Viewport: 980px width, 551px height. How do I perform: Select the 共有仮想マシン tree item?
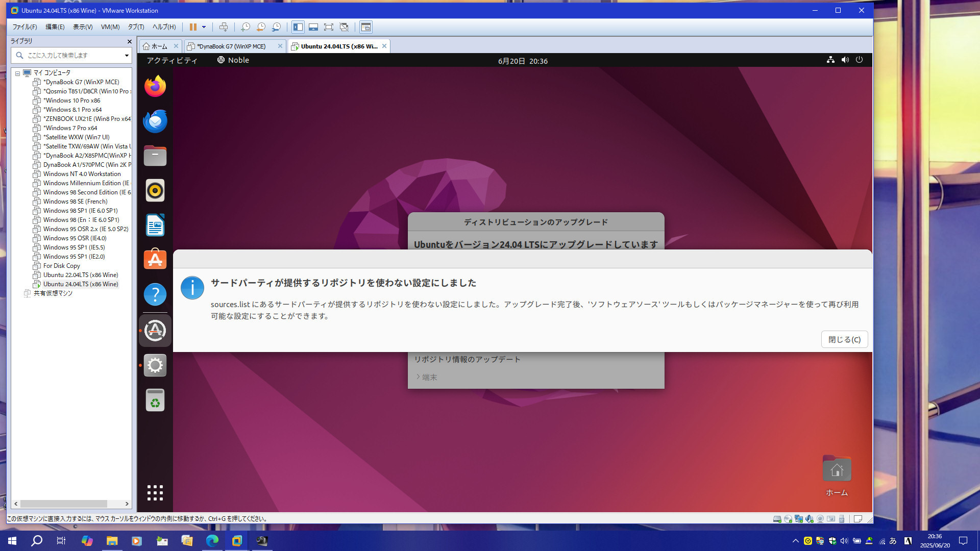pos(53,293)
